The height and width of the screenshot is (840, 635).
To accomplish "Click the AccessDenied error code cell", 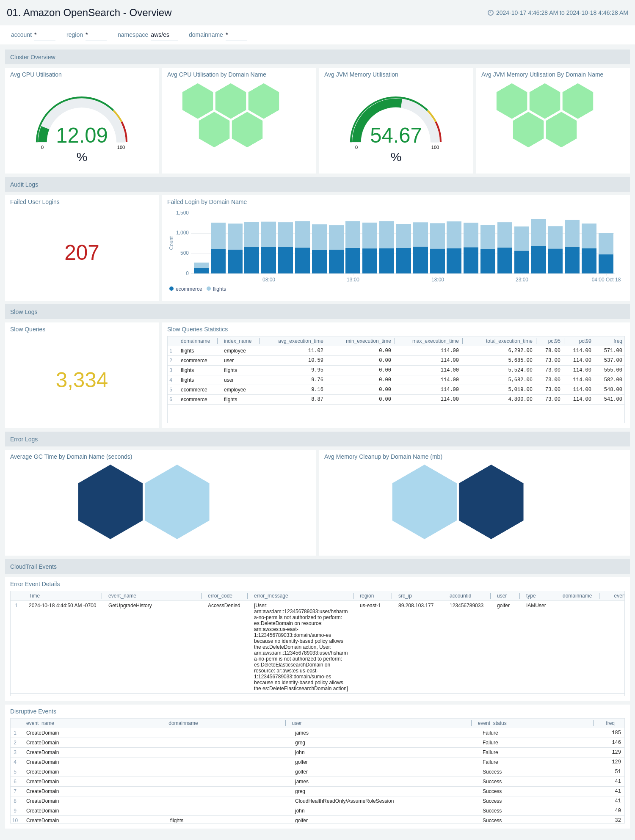I will pyautogui.click(x=224, y=606).
